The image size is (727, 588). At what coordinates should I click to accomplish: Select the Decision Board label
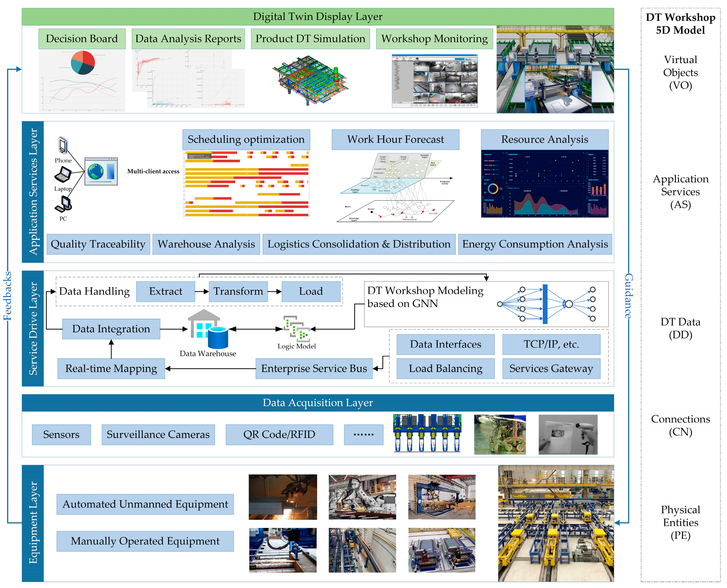coord(82,39)
